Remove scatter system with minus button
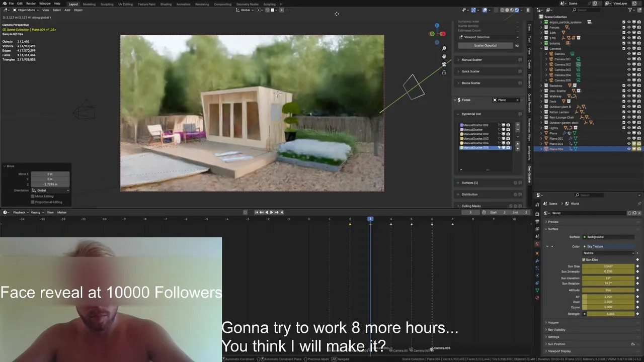Viewport: 644px width, 362px height. pyautogui.click(x=518, y=130)
